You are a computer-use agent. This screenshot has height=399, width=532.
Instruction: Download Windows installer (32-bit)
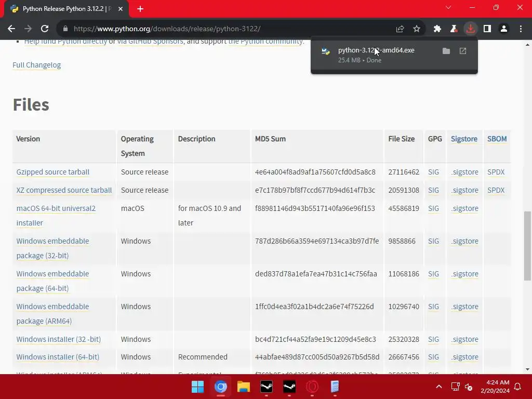click(58, 339)
